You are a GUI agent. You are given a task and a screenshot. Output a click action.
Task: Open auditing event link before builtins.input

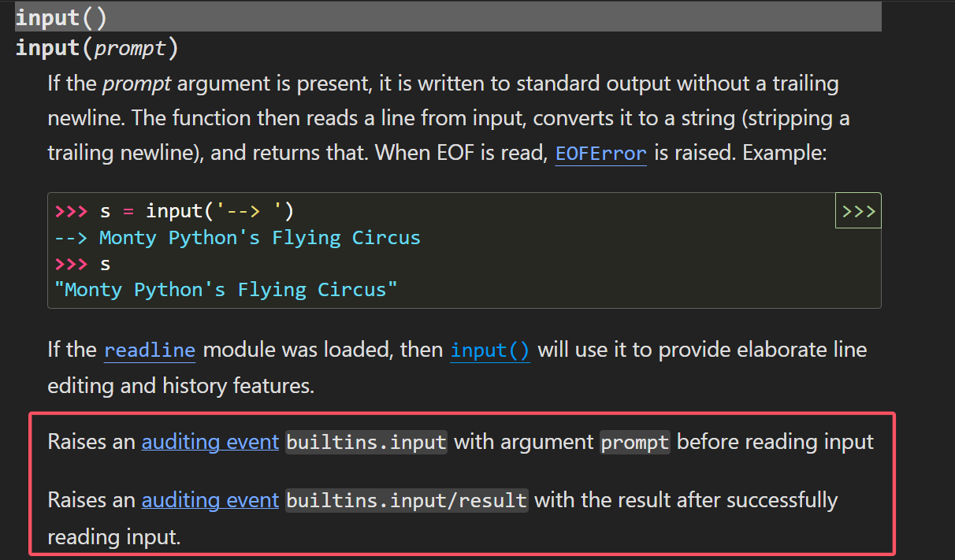(x=210, y=442)
